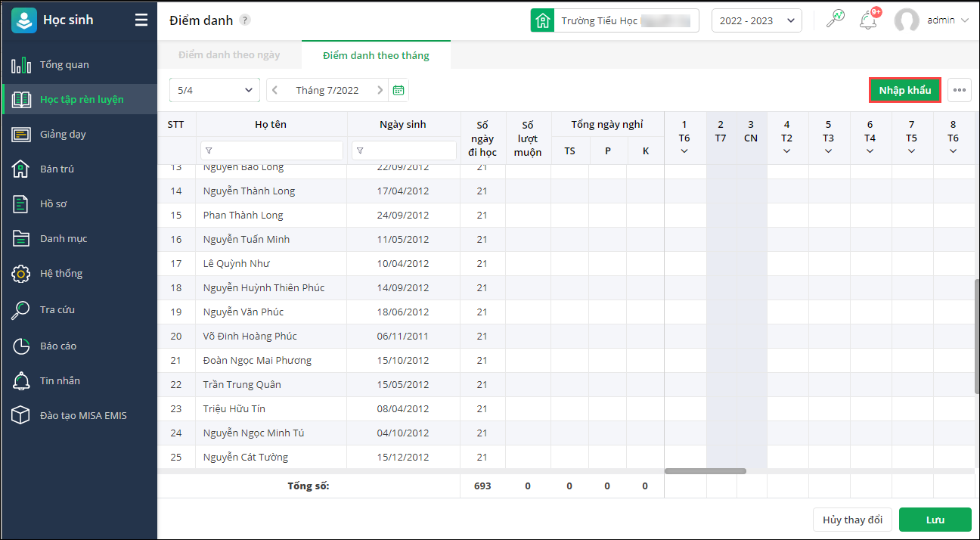
Task: Click Hủy thay đổi button
Action: 852,520
